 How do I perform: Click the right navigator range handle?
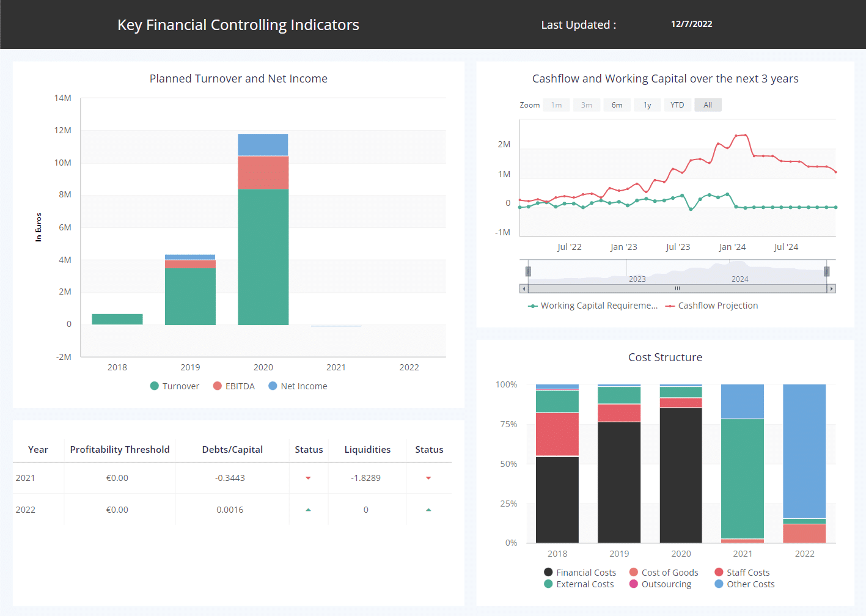tap(826, 271)
